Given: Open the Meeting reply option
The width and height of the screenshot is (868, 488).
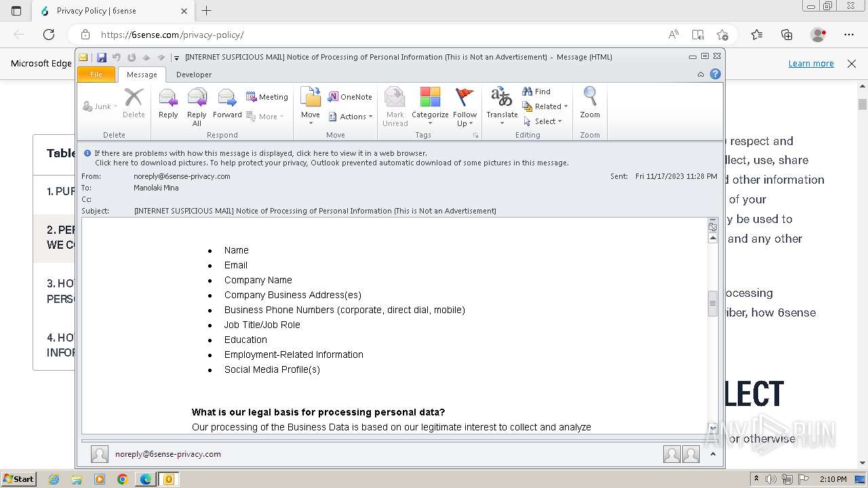Looking at the screenshot, I should click(267, 97).
